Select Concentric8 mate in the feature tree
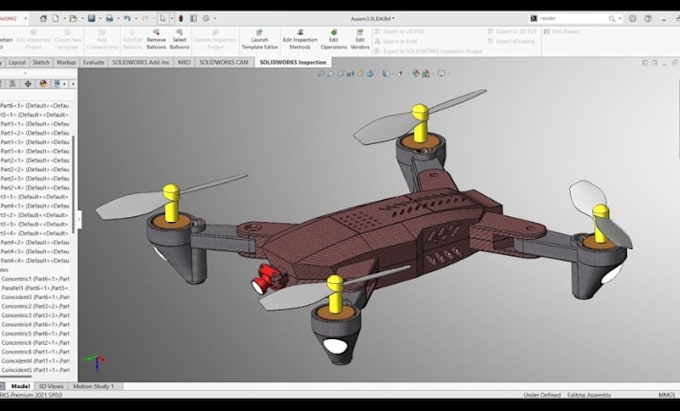Viewport: 680px width, 411px height. pos(36,352)
